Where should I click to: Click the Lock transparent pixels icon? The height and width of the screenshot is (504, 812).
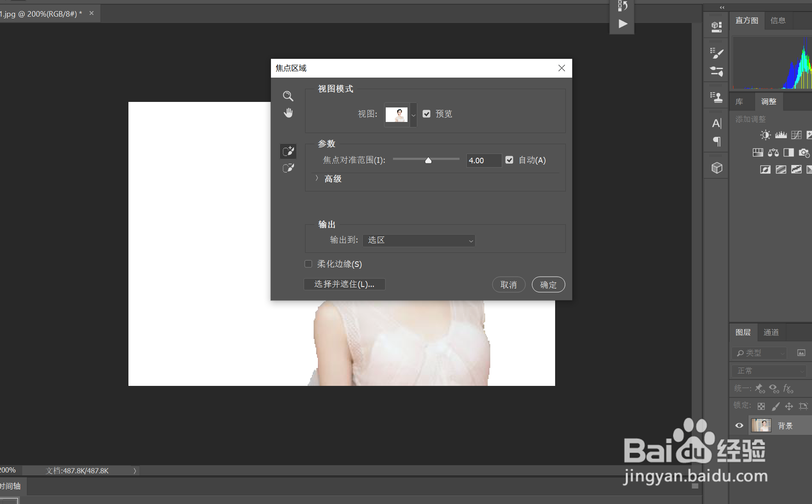761,406
